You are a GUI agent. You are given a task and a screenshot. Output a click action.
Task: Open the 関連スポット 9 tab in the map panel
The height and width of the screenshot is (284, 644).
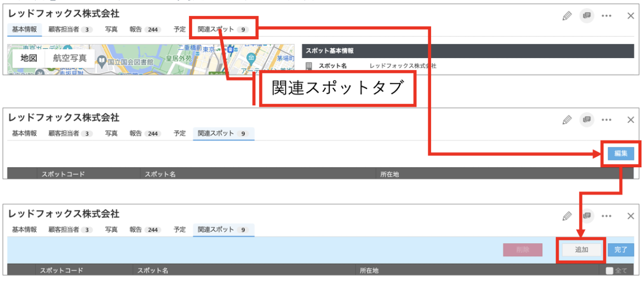point(223,29)
